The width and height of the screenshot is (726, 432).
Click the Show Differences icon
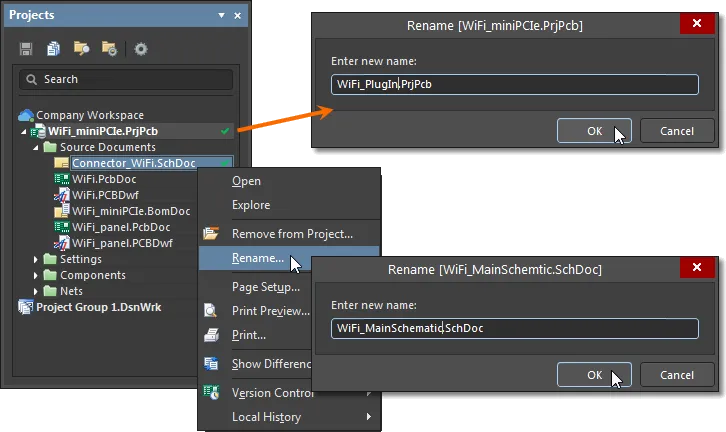point(211,364)
